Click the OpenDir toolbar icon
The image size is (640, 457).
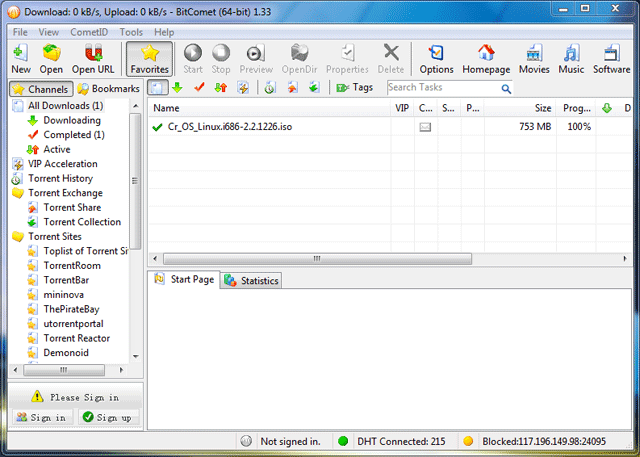tap(300, 53)
